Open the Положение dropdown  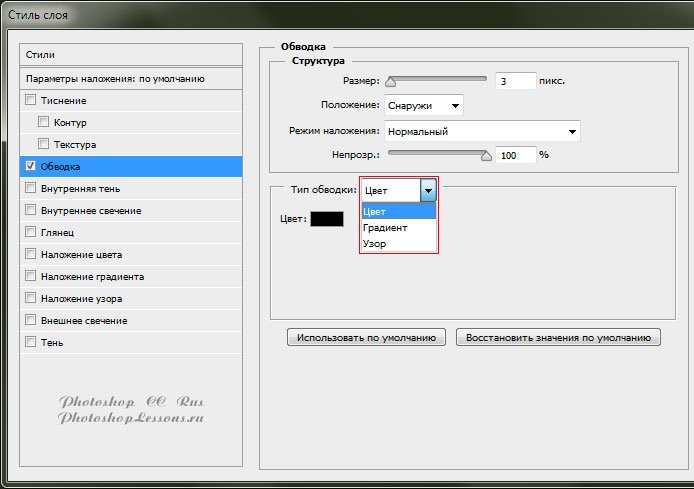(424, 104)
